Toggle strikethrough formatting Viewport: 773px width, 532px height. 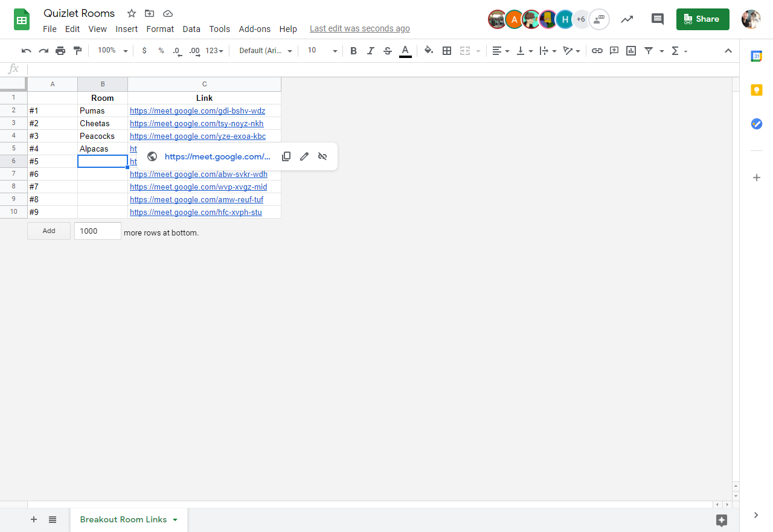pyautogui.click(x=388, y=51)
